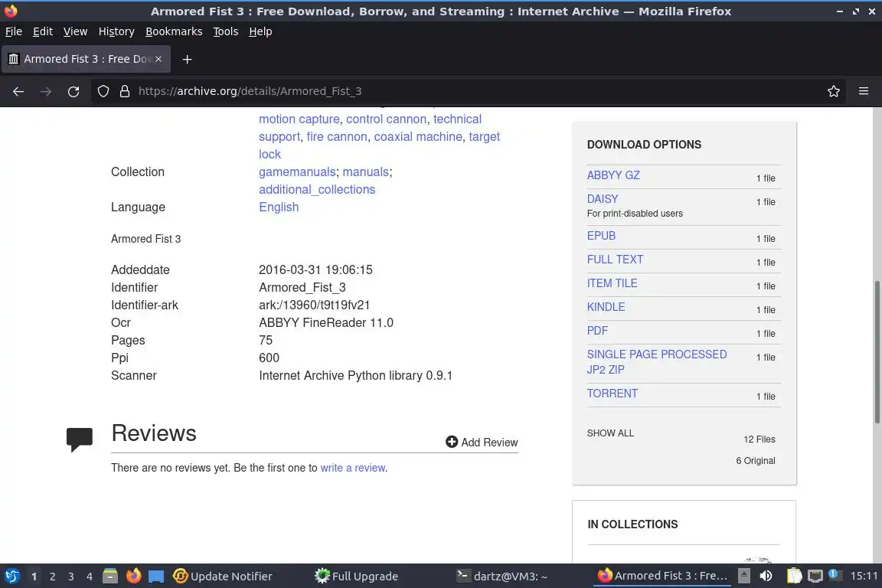This screenshot has height=588, width=882.
Task: Open the motion capture topic link
Action: tap(299, 119)
